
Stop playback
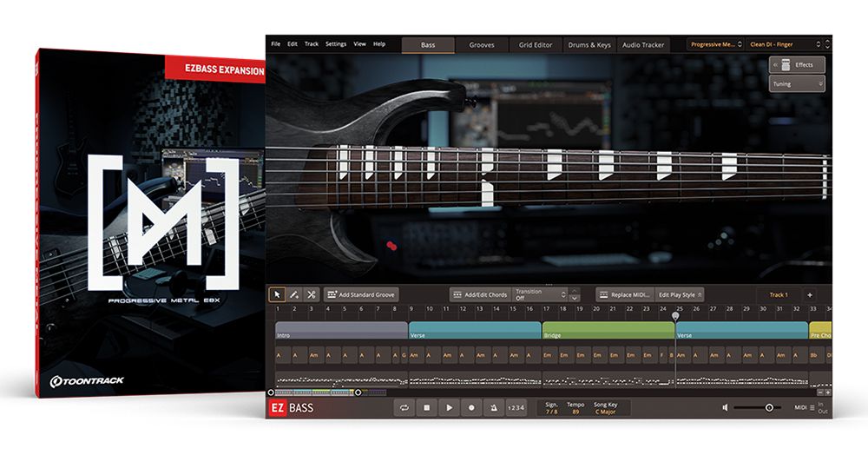pyautogui.click(x=427, y=408)
